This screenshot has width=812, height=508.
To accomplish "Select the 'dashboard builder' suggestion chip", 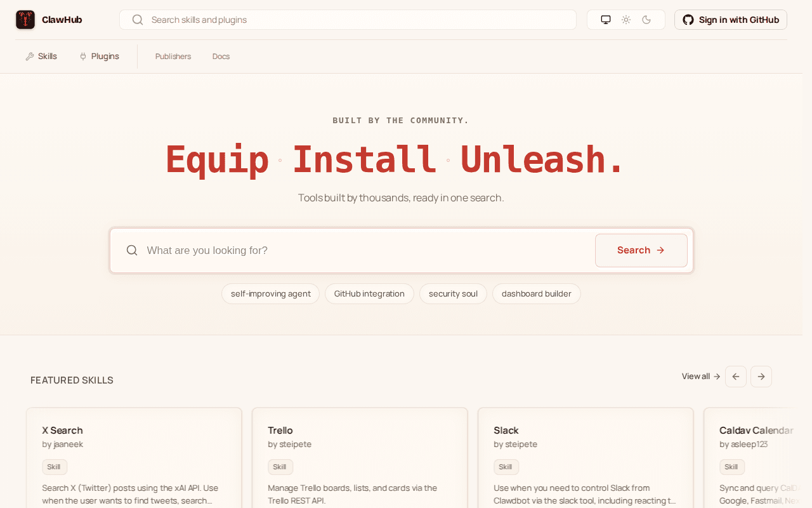I will [537, 294].
